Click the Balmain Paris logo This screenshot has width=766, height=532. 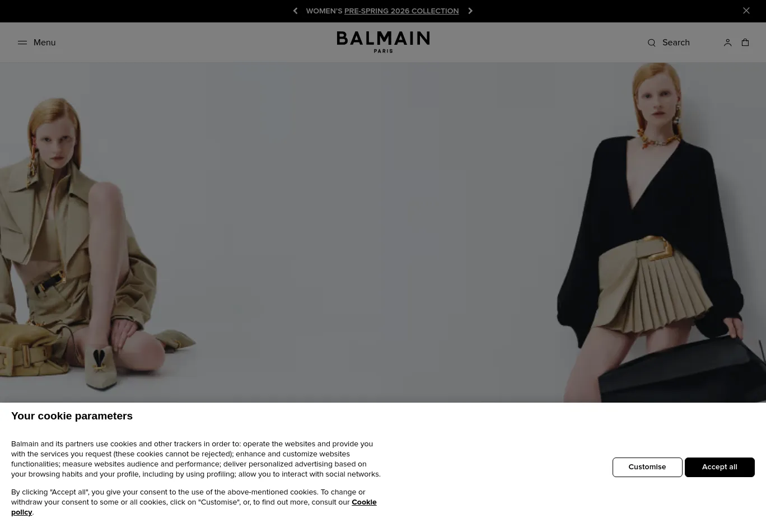(383, 42)
